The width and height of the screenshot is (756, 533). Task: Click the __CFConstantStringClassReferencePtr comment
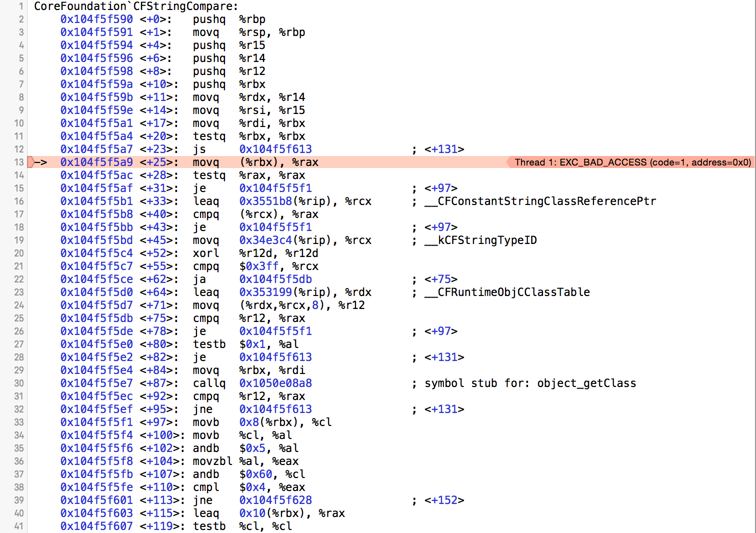tap(540, 201)
